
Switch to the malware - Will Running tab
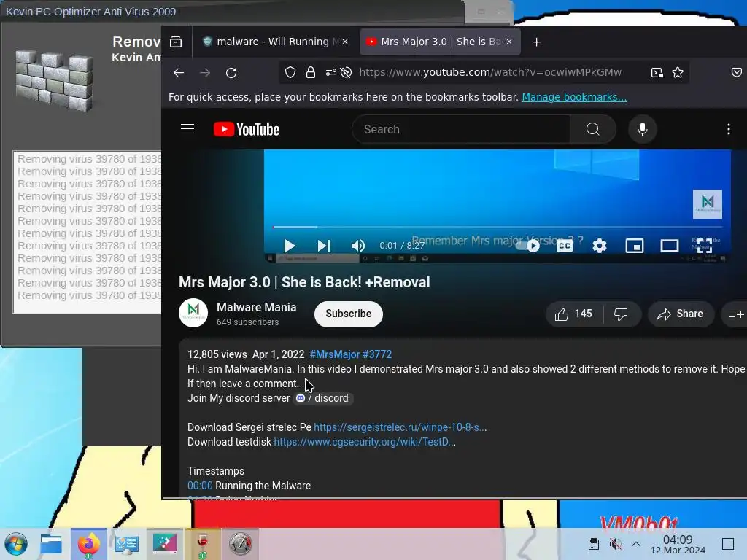click(x=275, y=42)
